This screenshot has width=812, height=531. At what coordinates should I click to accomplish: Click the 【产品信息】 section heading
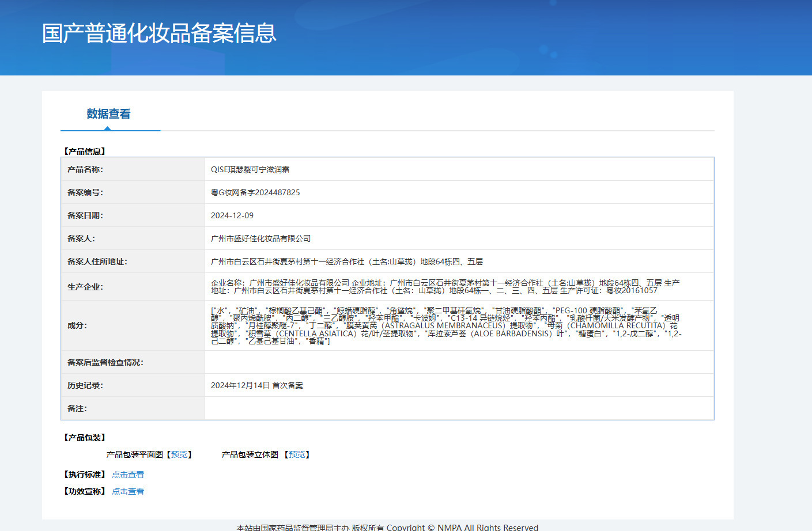pos(85,151)
